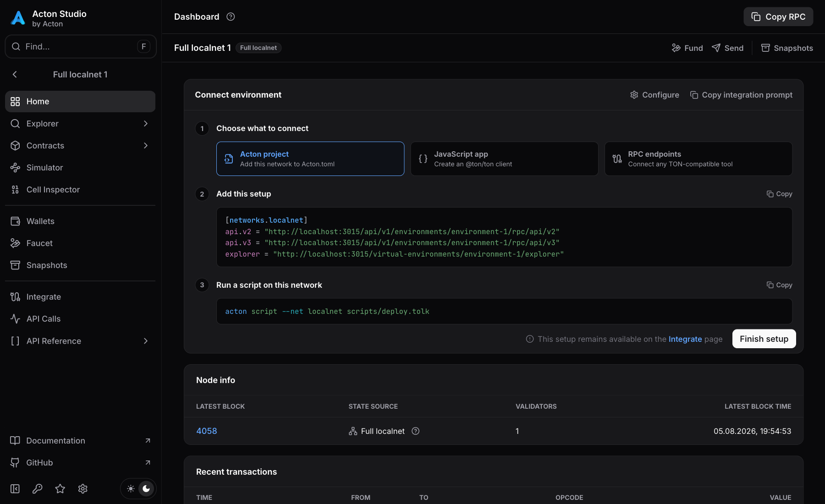Viewport: 825px width, 504px height.
Task: Focus the Find search field
Action: pos(81,46)
